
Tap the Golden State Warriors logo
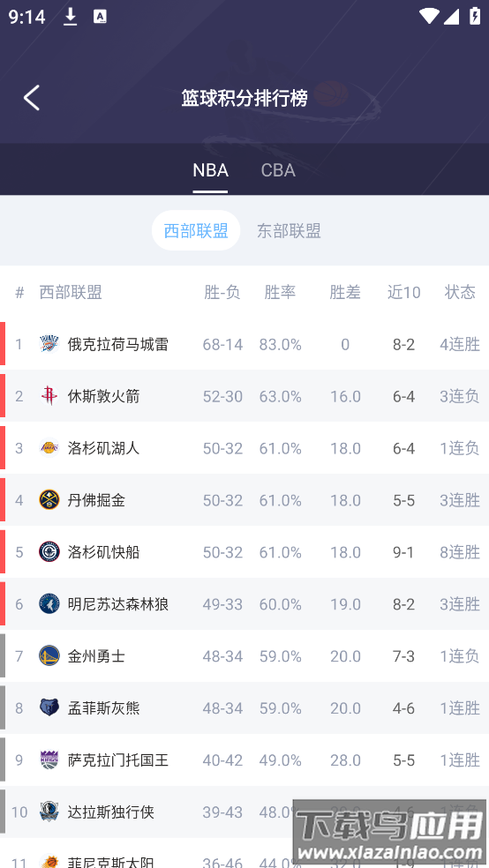[x=49, y=656]
